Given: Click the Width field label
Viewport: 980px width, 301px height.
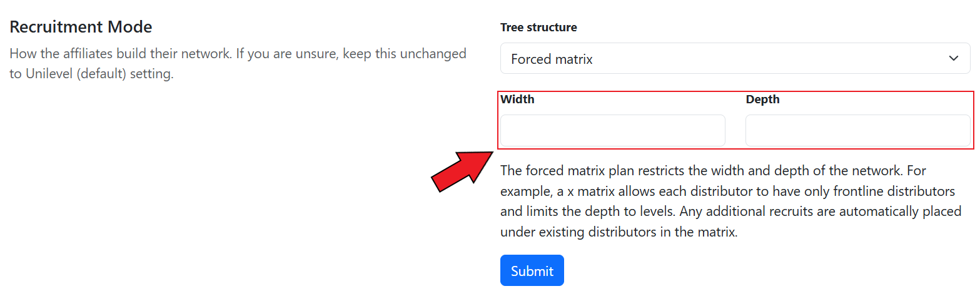Looking at the screenshot, I should [x=517, y=99].
